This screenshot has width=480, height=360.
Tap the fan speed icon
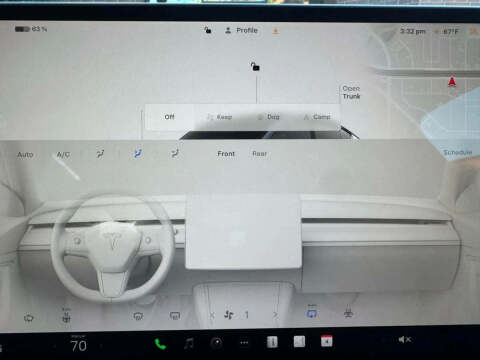(229, 315)
